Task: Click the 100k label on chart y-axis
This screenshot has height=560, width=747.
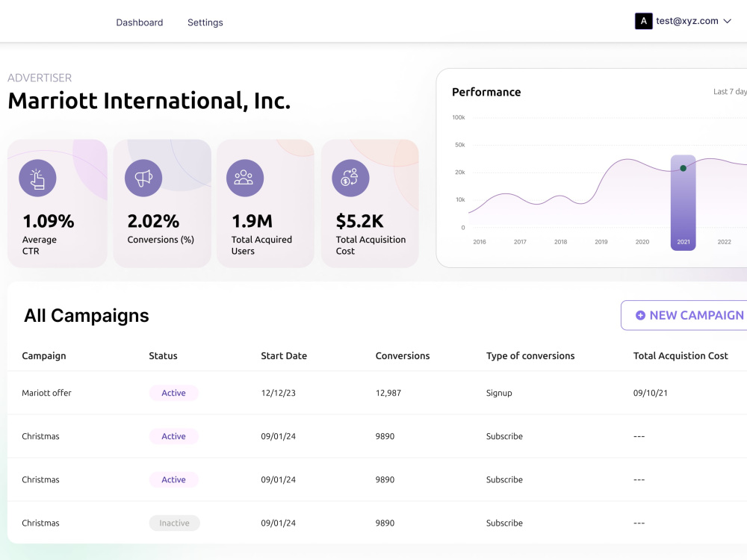Action: pos(459,117)
